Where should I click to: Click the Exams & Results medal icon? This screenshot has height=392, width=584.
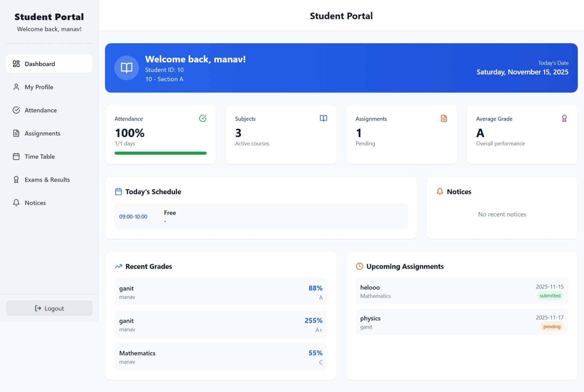[16, 180]
